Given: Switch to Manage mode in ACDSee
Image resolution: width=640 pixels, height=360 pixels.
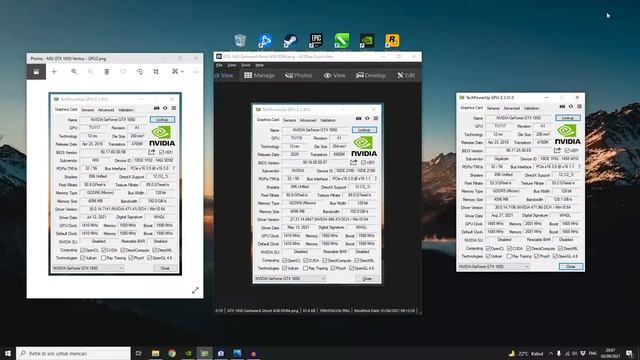Looking at the screenshot, I should pos(259,76).
